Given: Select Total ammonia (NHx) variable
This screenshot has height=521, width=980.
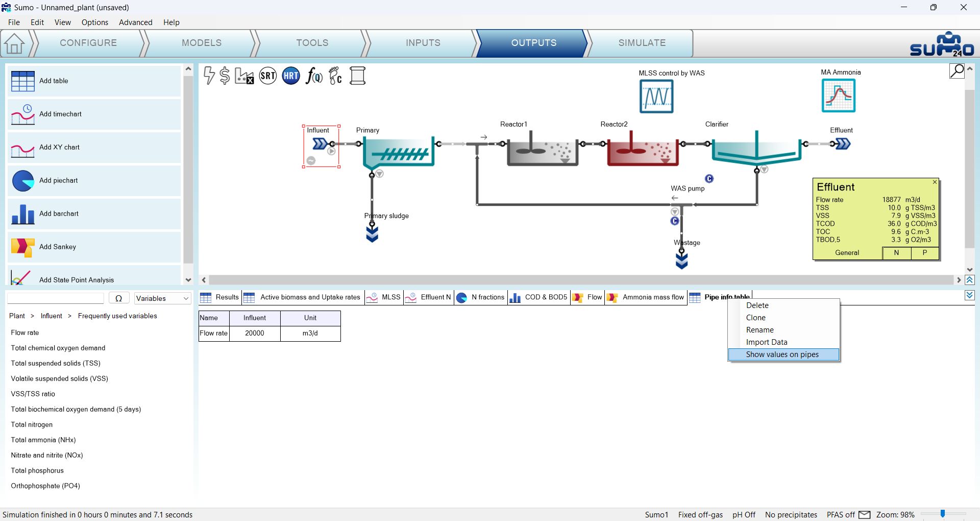Looking at the screenshot, I should (x=43, y=440).
